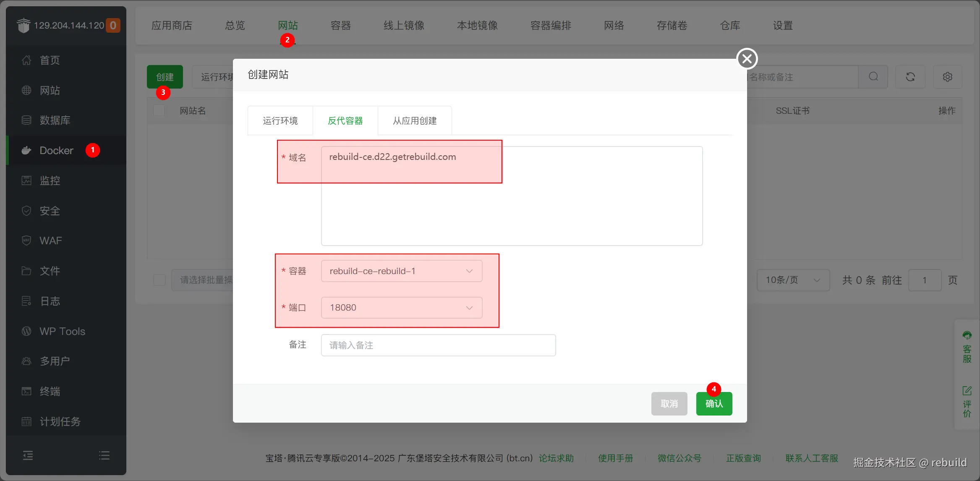Screen dimensions: 980x481
Task: Click the search magnifier icon
Action: [873, 77]
